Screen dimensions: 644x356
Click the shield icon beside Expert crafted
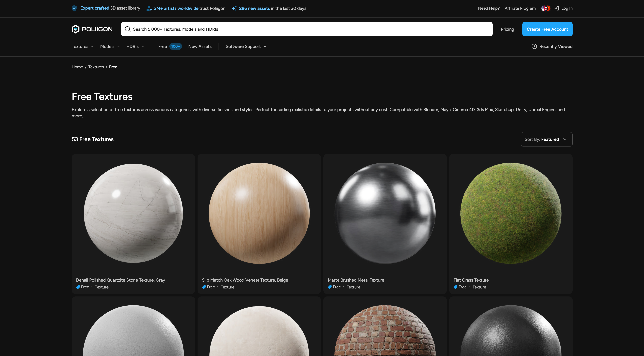[x=74, y=8]
